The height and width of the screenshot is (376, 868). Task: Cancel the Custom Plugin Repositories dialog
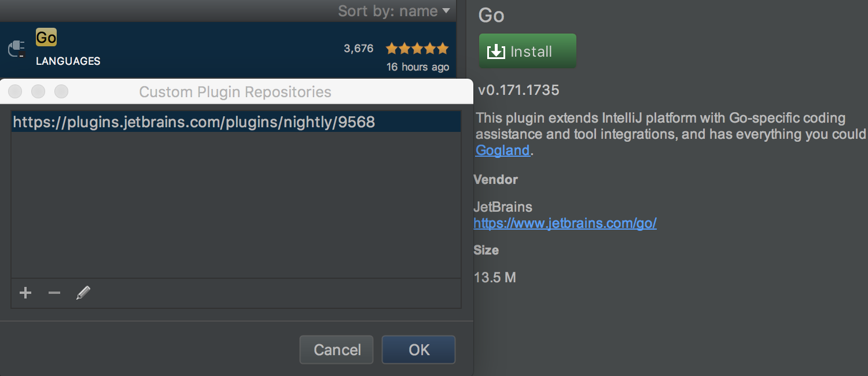tap(337, 349)
